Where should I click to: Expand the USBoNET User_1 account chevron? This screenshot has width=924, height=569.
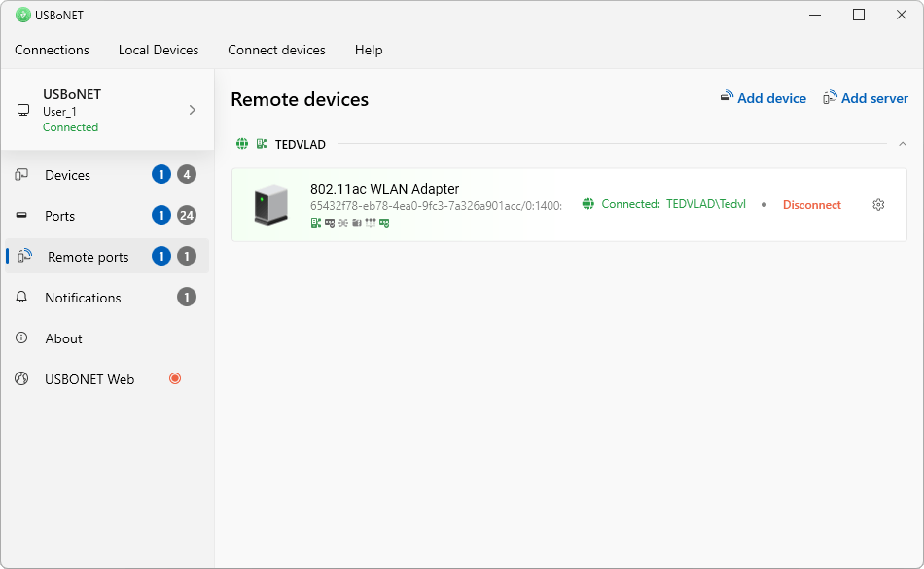point(192,110)
